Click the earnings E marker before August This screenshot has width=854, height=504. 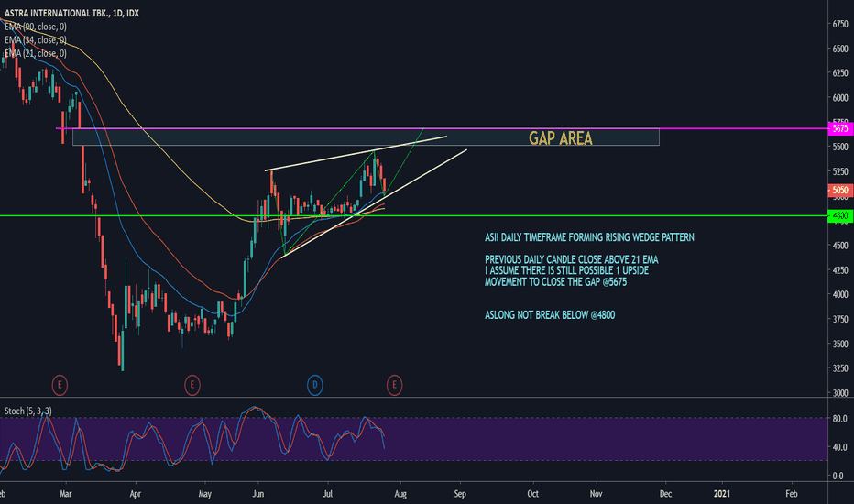[394, 385]
